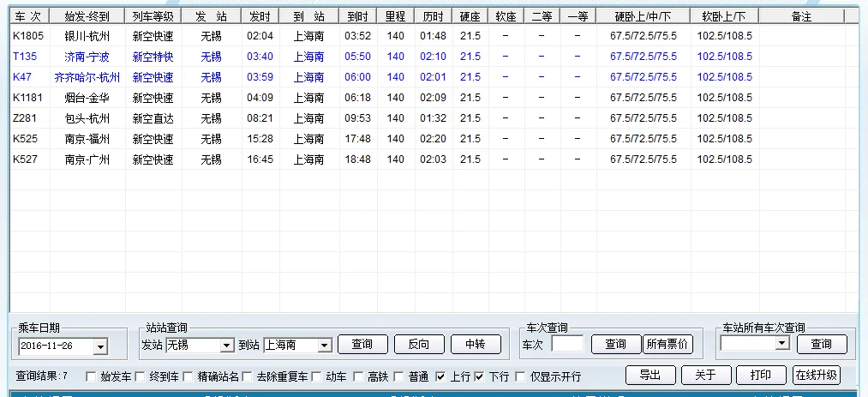Click the 软座 column header
Viewport: 868px width, 397px height.
506,16
